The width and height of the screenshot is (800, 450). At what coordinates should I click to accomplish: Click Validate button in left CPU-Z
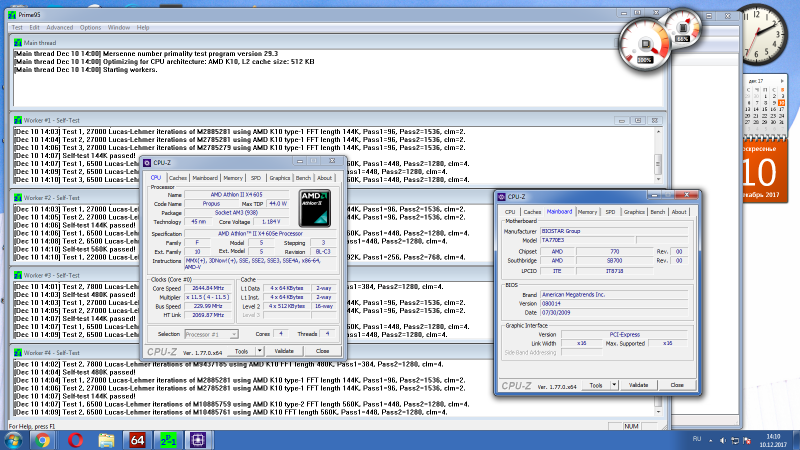point(284,351)
